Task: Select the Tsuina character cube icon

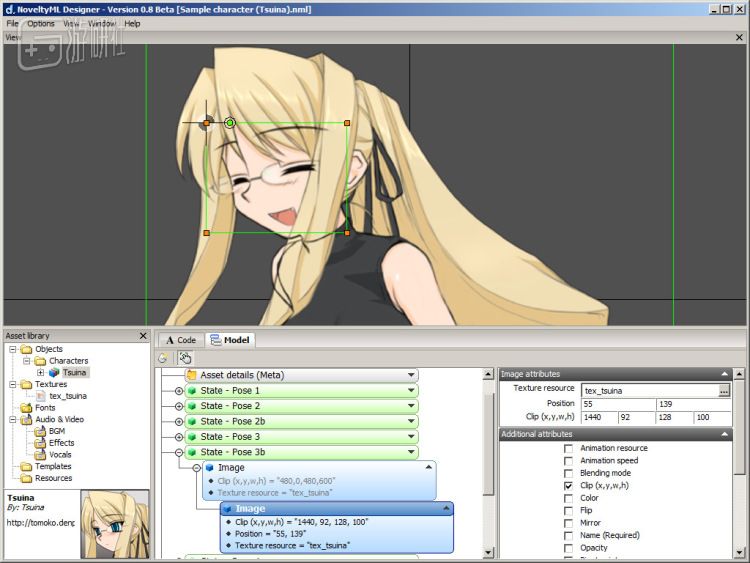Action: [x=54, y=372]
